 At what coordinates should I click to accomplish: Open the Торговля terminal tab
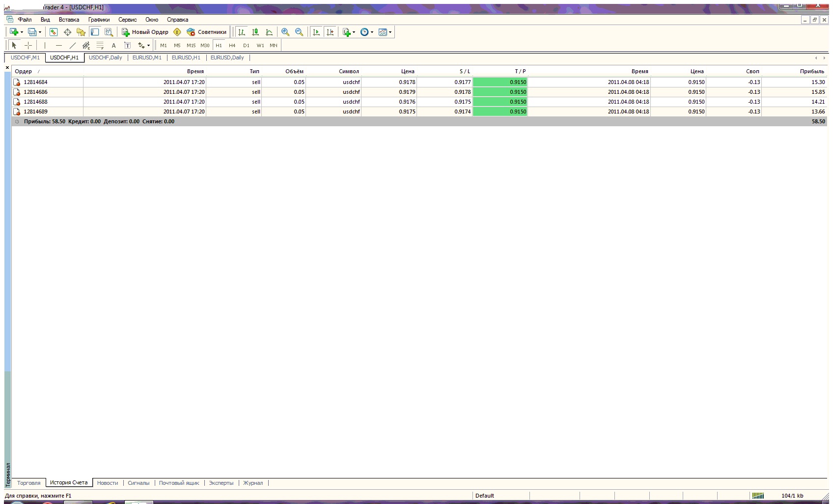(29, 483)
